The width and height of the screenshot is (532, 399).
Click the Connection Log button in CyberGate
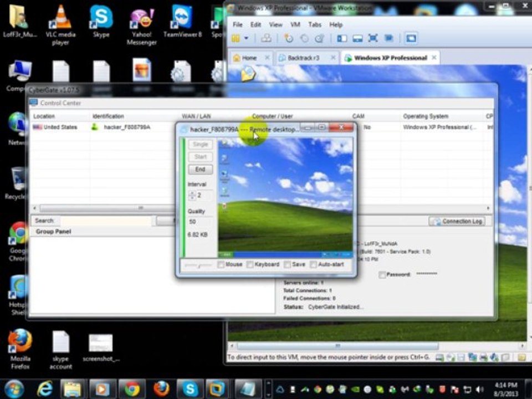tap(457, 221)
